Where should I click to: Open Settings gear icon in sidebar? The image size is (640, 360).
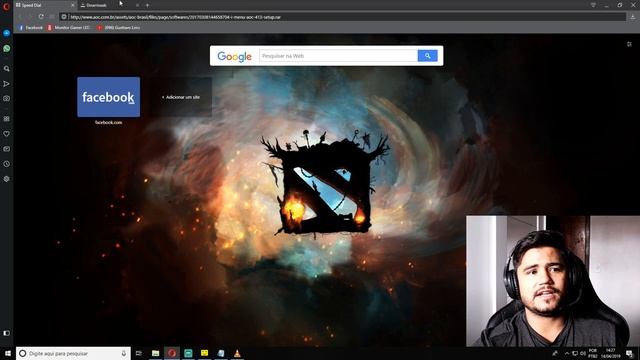pyautogui.click(x=7, y=179)
